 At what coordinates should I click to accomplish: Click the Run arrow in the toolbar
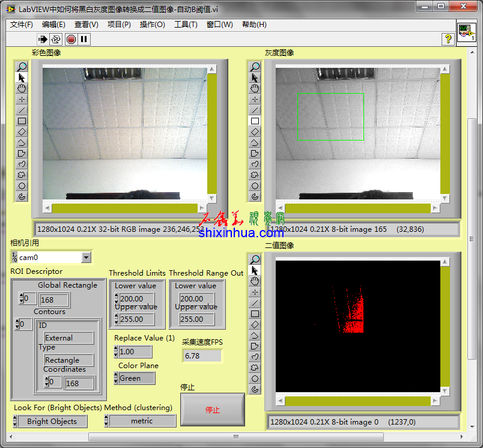(43, 39)
